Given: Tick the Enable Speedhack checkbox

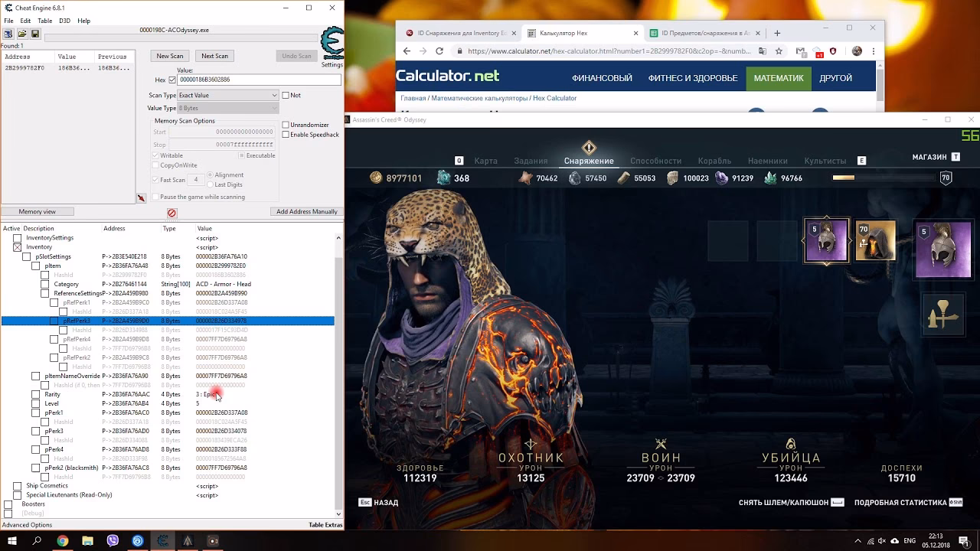Looking at the screenshot, I should (286, 135).
